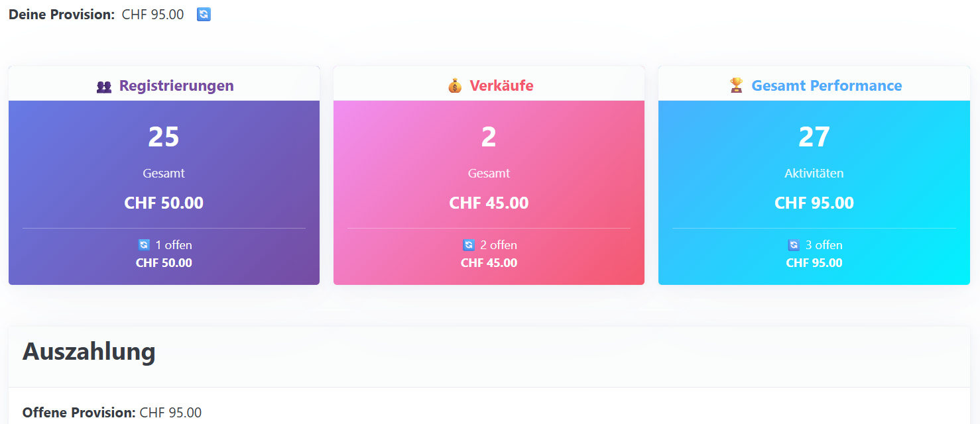Click "3 offen" text in Performance card
This screenshot has width=980, height=424.
tap(824, 245)
